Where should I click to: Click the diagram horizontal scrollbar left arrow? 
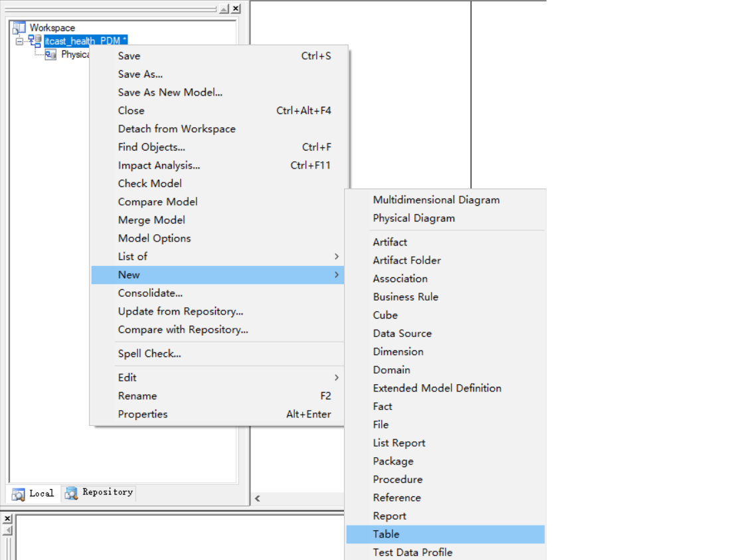point(257,498)
